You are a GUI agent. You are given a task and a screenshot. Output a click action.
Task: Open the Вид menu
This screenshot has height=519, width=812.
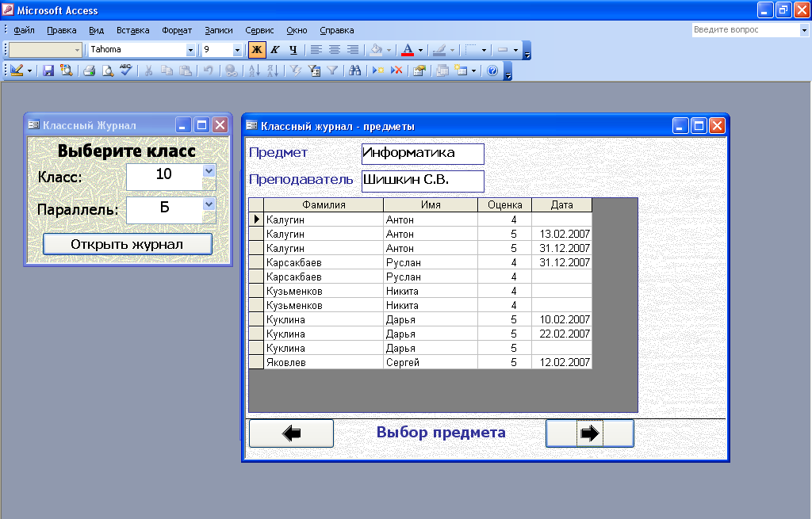96,31
